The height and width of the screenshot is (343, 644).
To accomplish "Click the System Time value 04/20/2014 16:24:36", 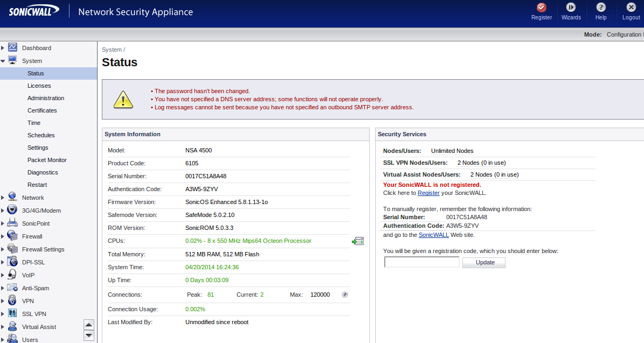I will click(x=212, y=267).
